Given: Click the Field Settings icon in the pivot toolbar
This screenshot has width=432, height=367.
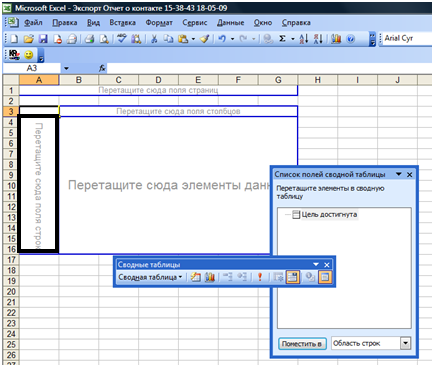Looking at the screenshot, I should (310, 277).
